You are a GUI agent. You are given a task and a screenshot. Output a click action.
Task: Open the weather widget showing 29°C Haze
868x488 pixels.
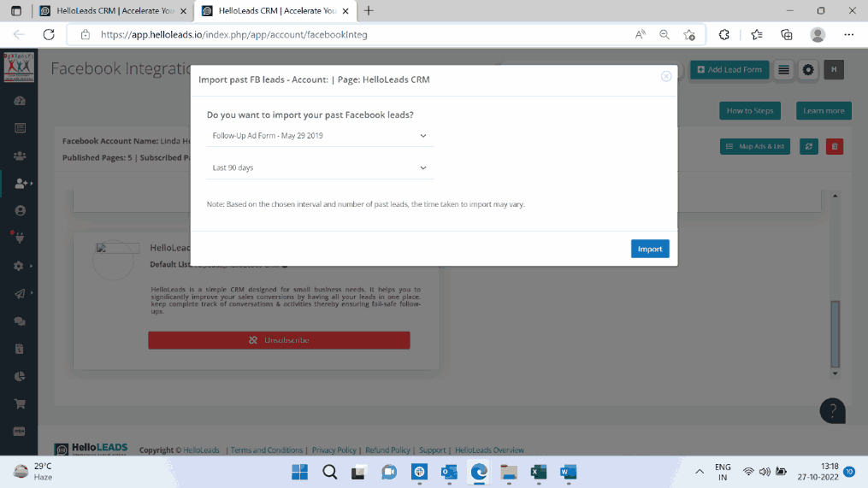[33, 472]
